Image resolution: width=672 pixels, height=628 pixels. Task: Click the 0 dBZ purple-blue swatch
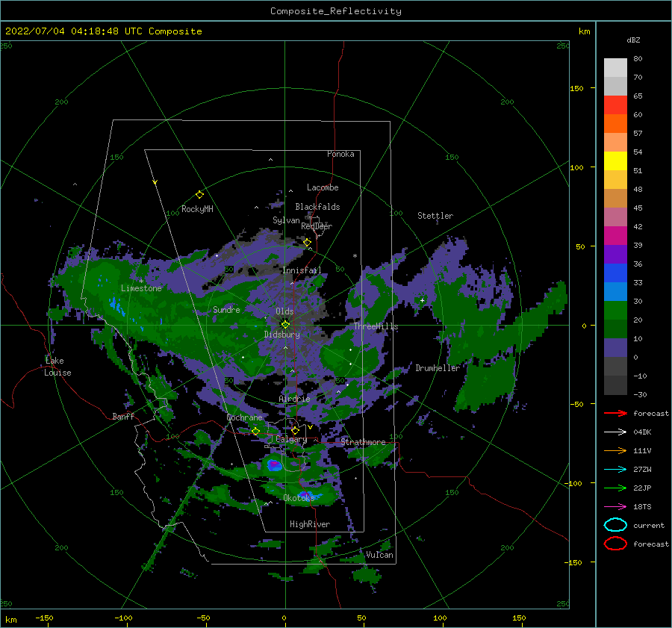[615, 347]
